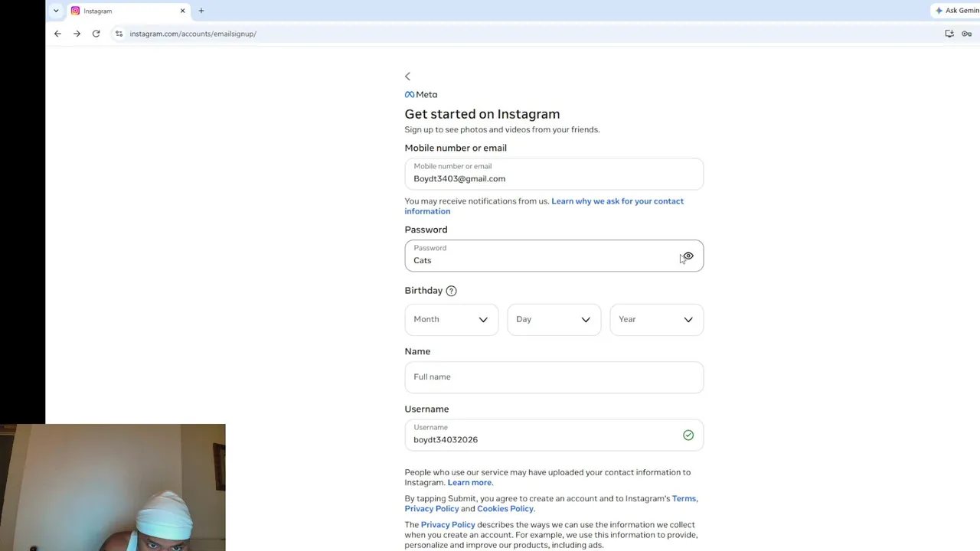The image size is (980, 551).
Task: Click the browser back arrow
Action: (57, 34)
